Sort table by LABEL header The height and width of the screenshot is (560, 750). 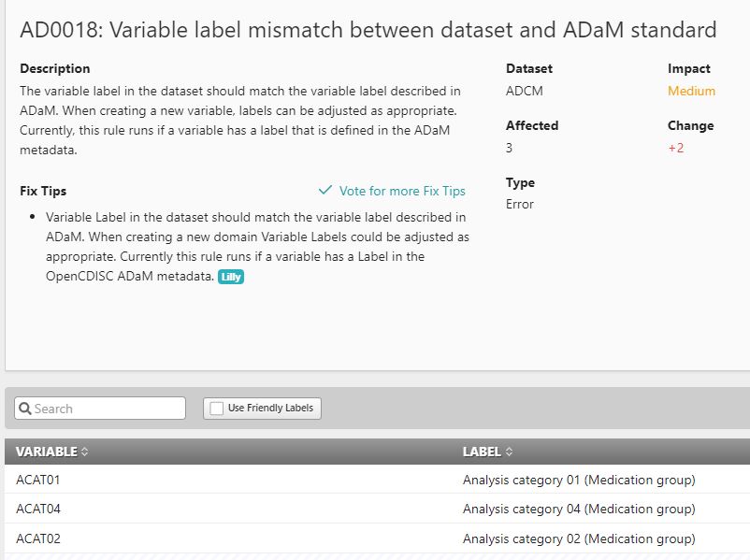[482, 452]
